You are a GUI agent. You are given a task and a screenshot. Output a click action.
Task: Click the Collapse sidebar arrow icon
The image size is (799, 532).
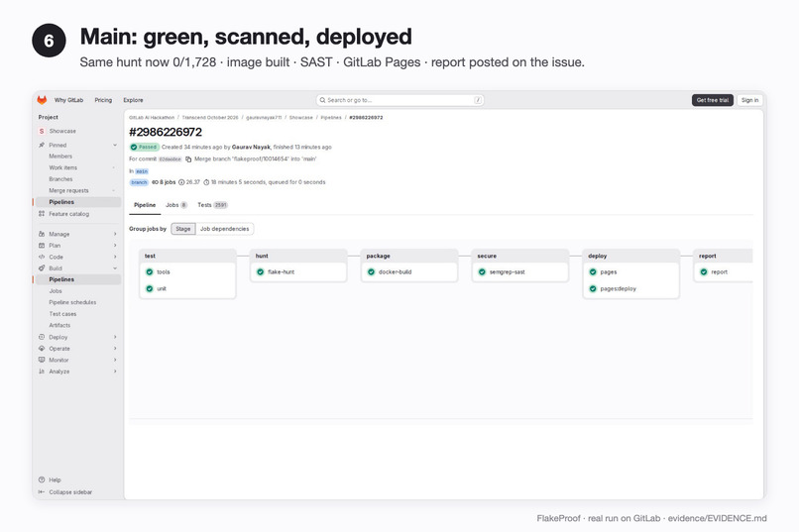pos(42,491)
